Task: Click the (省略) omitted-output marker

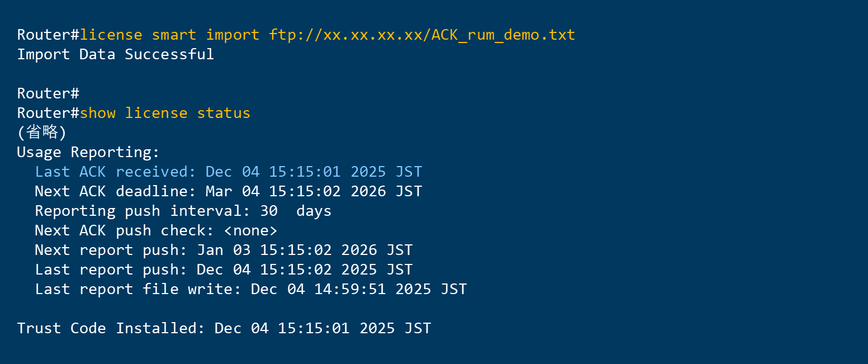Action: point(42,133)
